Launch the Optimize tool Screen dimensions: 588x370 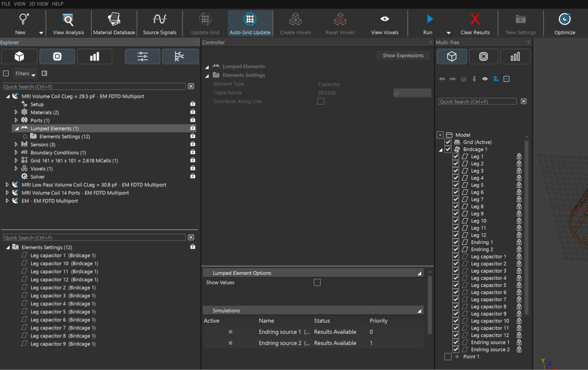coord(564,24)
